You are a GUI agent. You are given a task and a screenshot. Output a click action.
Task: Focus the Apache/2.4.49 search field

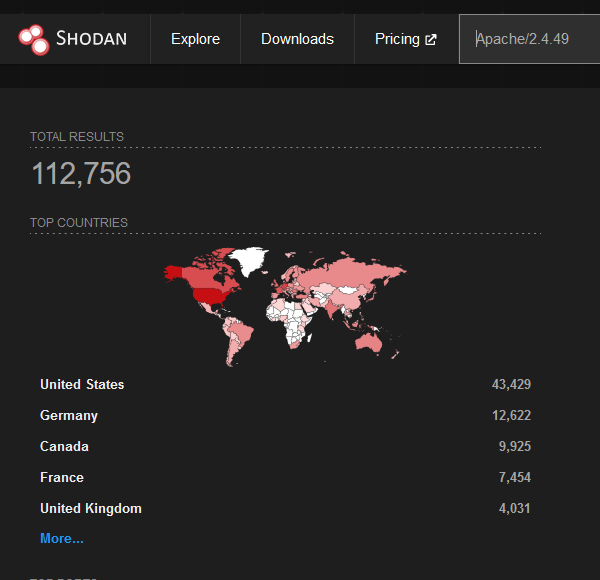pos(530,39)
